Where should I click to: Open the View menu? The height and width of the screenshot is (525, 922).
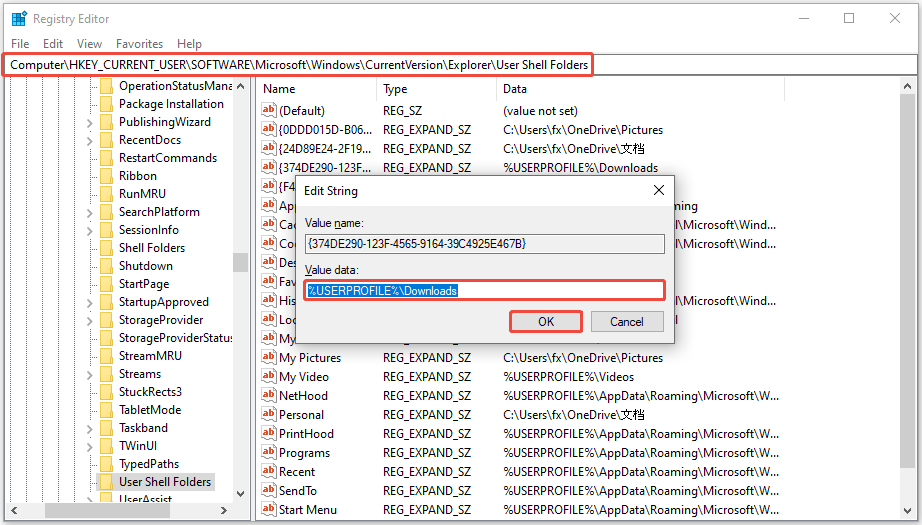point(89,44)
